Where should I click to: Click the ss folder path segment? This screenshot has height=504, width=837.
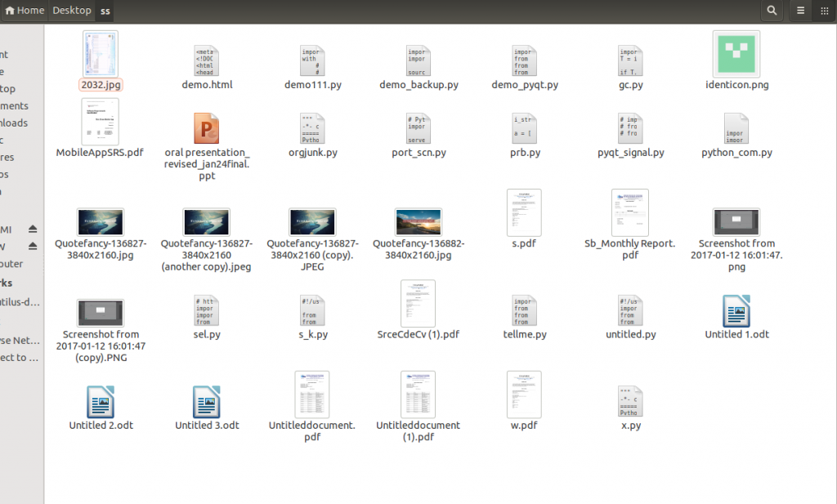click(105, 11)
